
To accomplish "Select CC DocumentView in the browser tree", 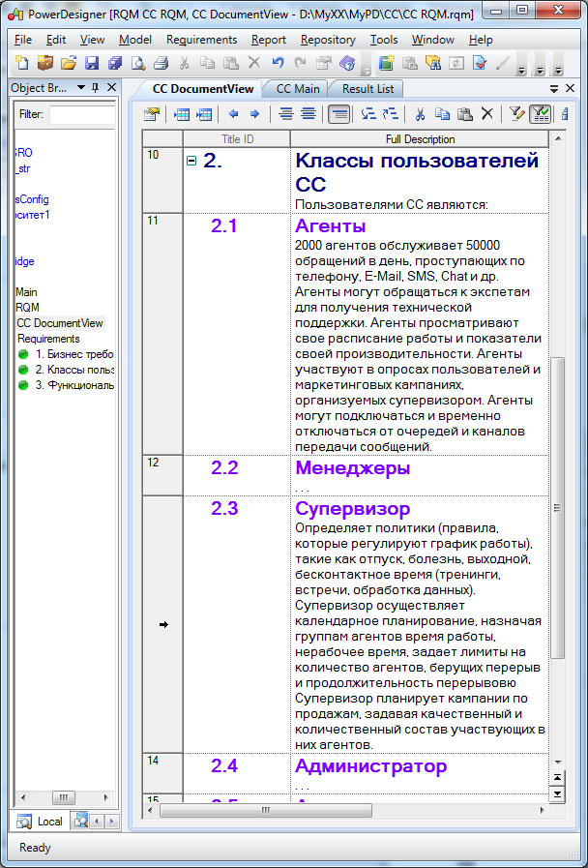I will (x=60, y=323).
